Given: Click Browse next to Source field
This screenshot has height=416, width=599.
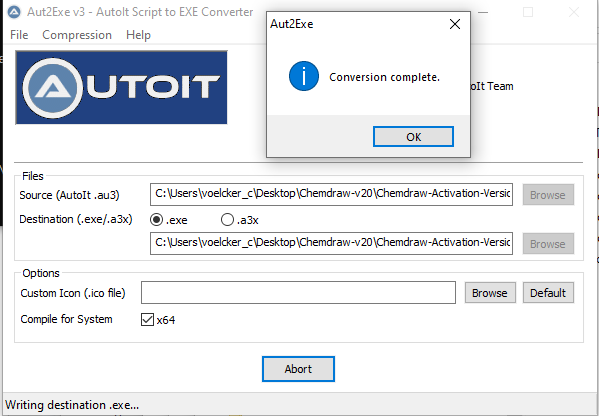Looking at the screenshot, I should tap(548, 195).
